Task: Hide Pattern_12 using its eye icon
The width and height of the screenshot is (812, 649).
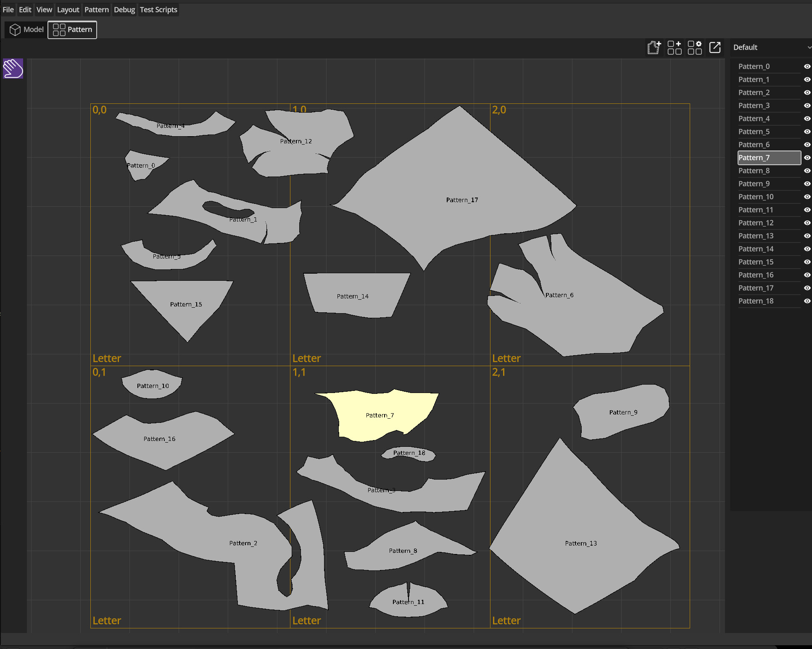Action: [x=807, y=223]
